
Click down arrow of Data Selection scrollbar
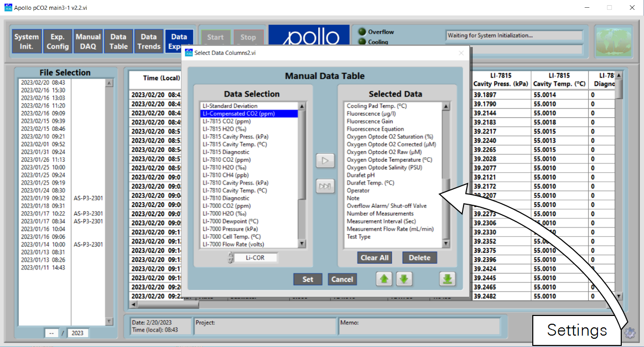coord(302,244)
